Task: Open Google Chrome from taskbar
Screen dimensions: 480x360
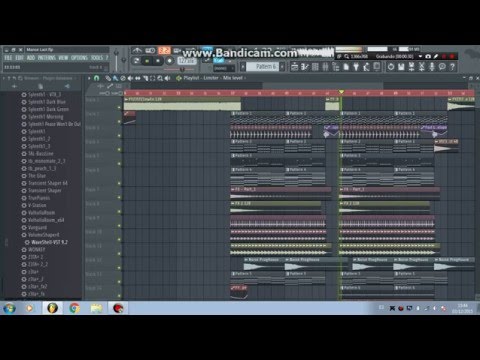Action: click(74, 308)
